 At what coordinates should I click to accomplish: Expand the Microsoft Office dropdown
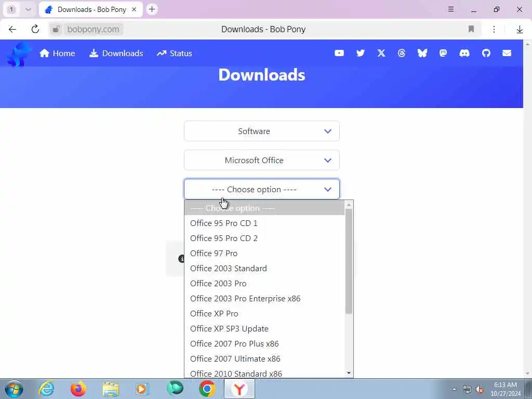tap(262, 160)
